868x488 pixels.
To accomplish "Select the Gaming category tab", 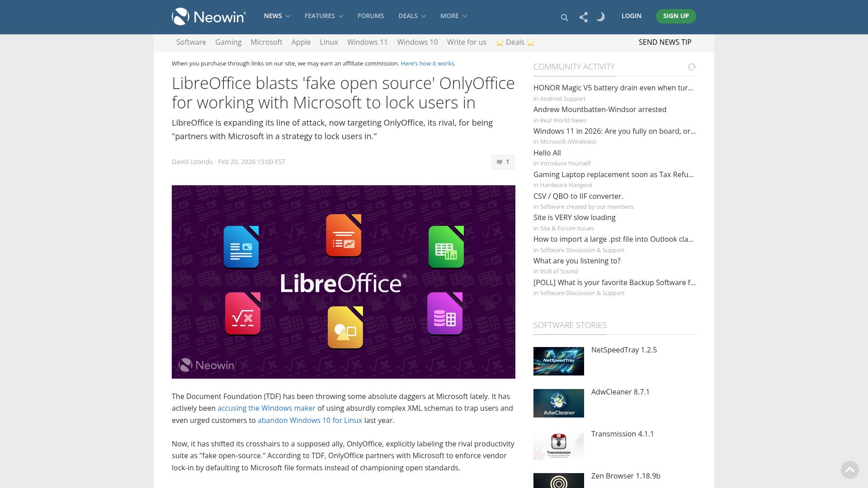I will [228, 42].
